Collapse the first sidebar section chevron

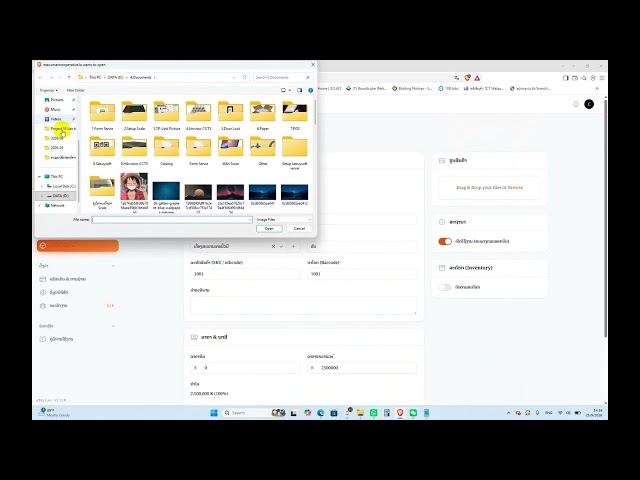(113, 266)
